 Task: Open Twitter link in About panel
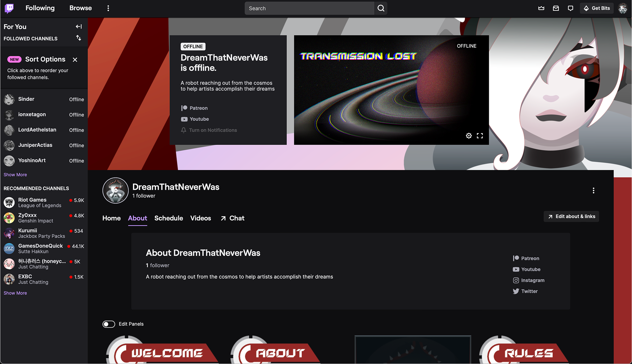525,291
